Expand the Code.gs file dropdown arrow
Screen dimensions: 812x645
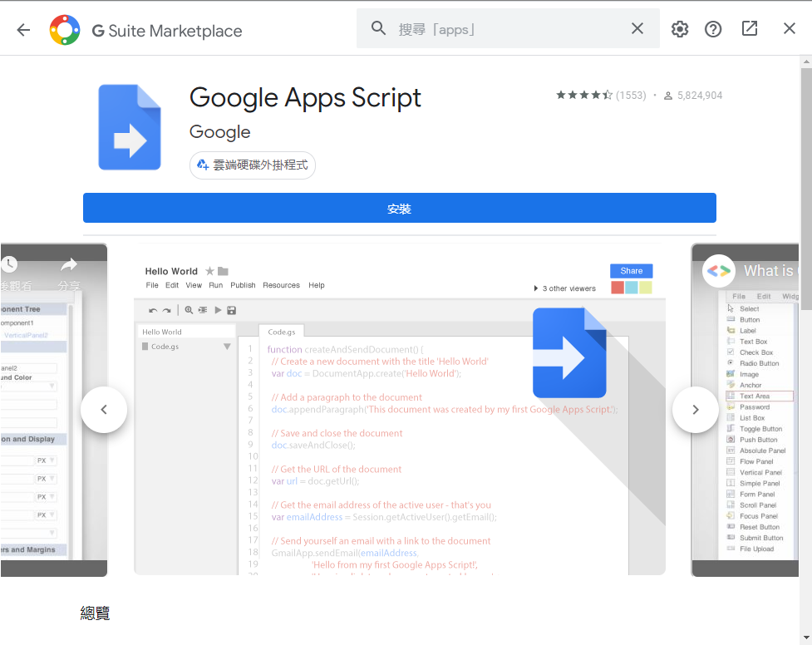point(227,347)
